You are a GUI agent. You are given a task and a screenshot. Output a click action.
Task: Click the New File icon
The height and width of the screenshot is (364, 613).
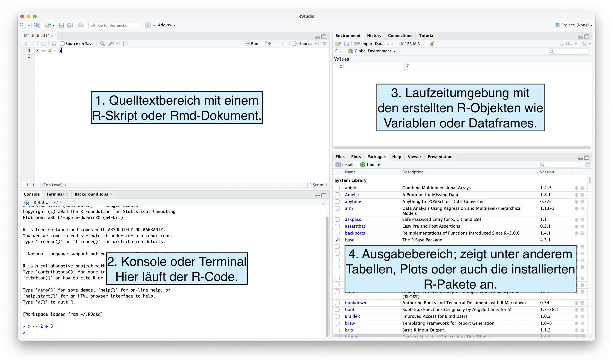[22, 25]
